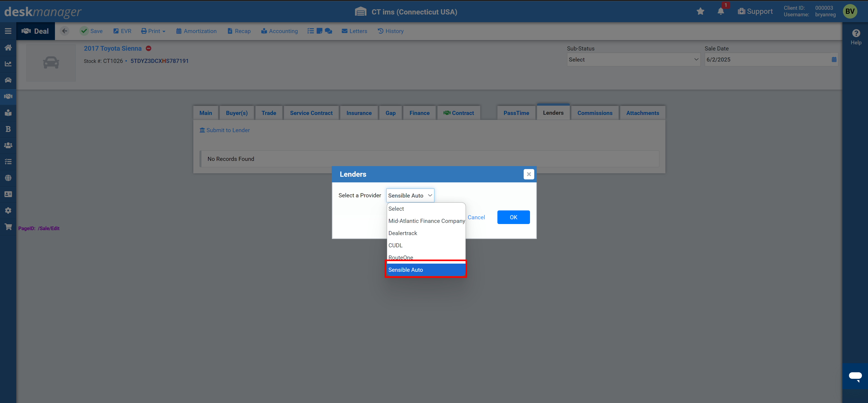868x403 pixels.
Task: Click the red status icon beside Toyota Sienna
Action: click(149, 49)
